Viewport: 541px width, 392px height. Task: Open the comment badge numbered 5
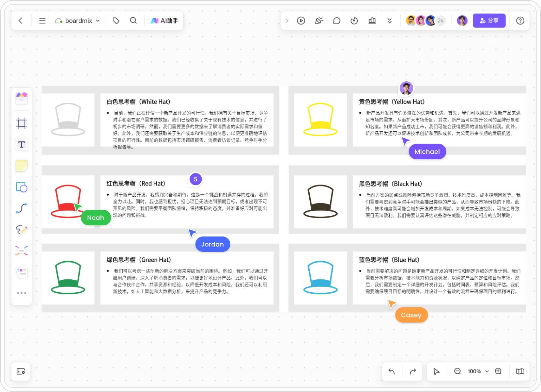(x=196, y=179)
